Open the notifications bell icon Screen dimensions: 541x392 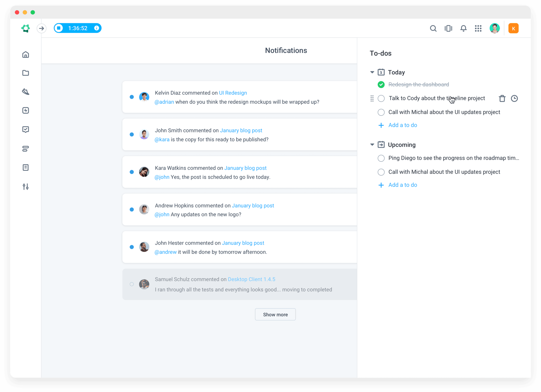tap(463, 28)
